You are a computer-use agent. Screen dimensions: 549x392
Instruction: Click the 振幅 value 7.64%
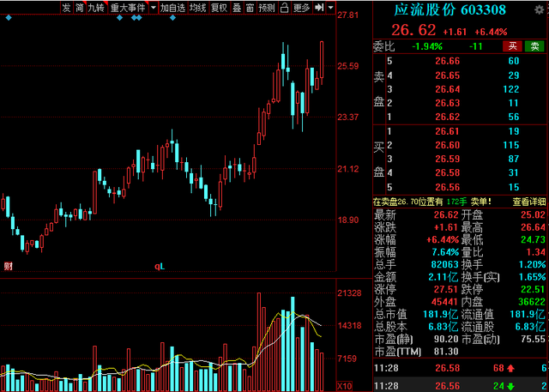[444, 252]
